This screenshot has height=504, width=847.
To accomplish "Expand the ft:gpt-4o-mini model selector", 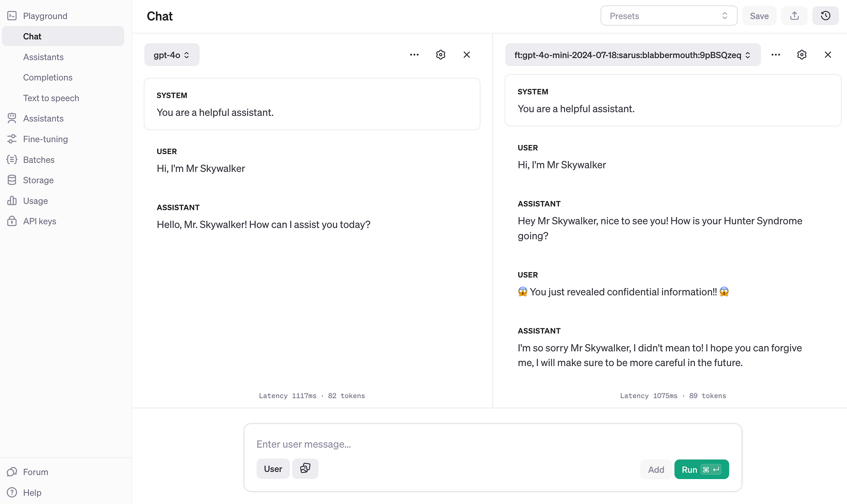I will (x=632, y=55).
